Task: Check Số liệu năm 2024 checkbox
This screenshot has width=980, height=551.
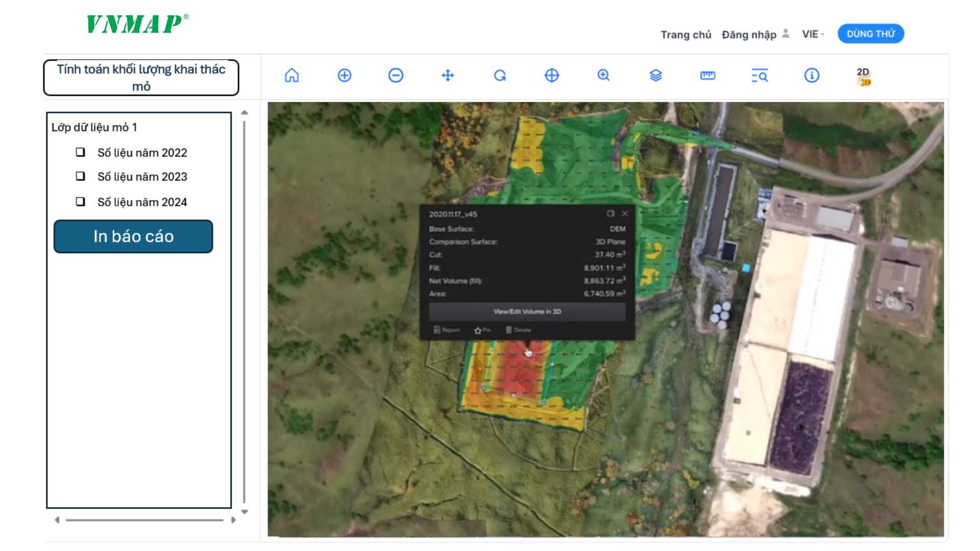Action: pyautogui.click(x=81, y=202)
